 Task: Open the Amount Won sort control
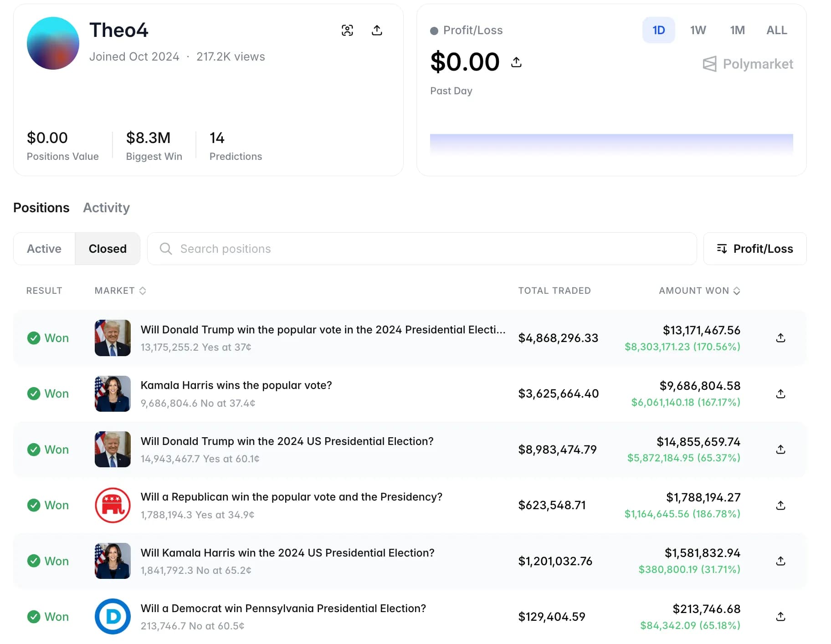pos(737,291)
